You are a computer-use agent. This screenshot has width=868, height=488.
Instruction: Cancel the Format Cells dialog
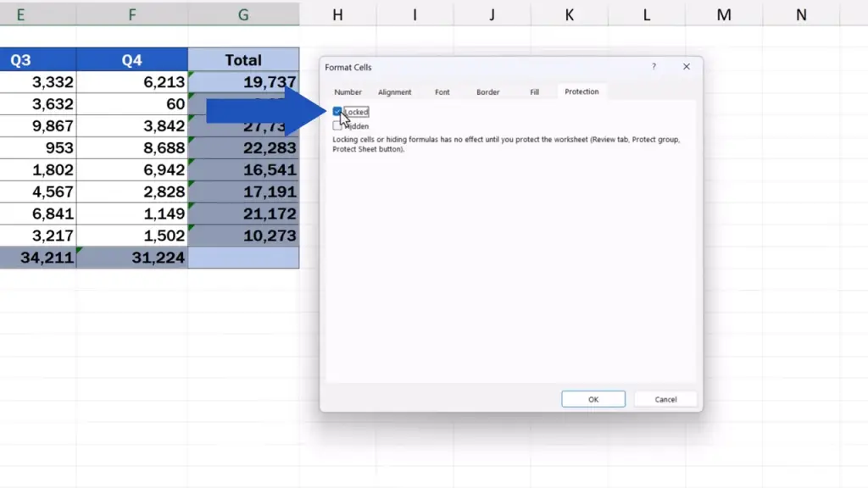coord(665,399)
